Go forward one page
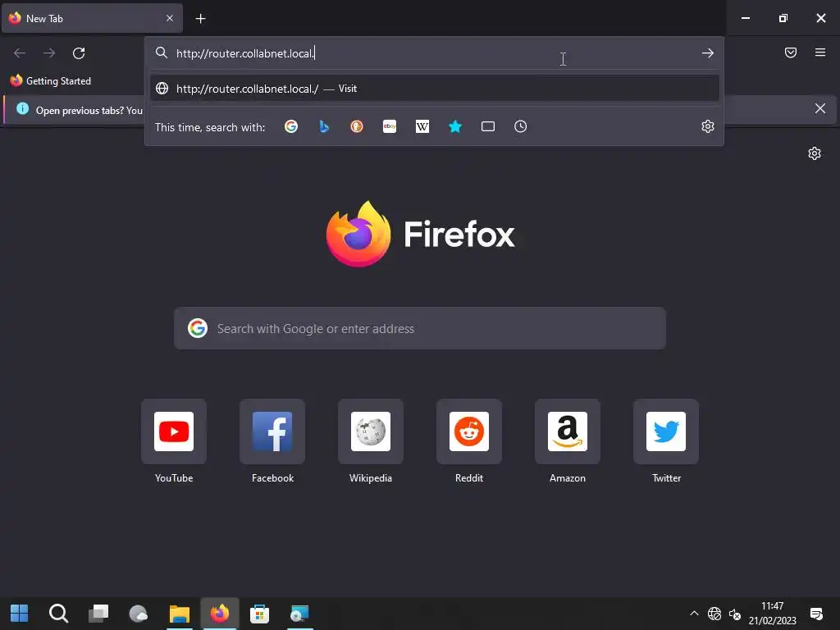The width and height of the screenshot is (840, 630). (49, 53)
